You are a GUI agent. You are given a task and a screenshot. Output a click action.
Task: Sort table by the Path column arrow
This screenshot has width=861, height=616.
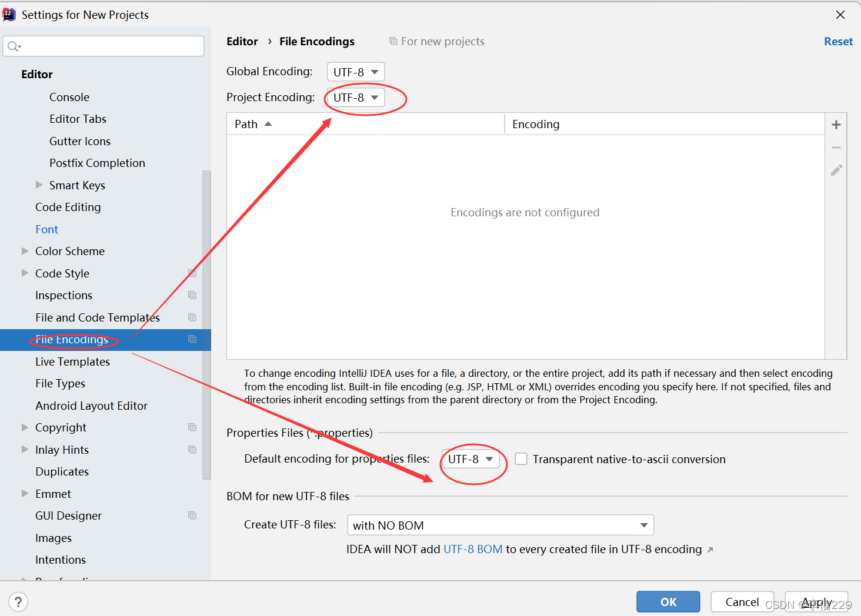[268, 124]
